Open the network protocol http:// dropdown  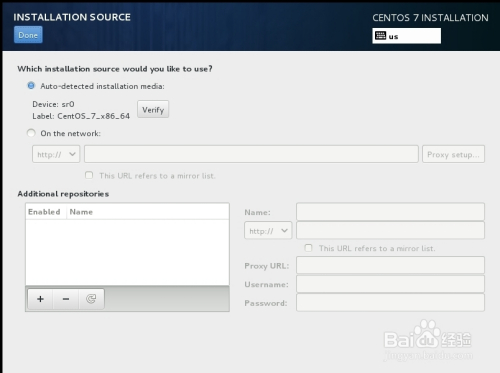tap(56, 154)
